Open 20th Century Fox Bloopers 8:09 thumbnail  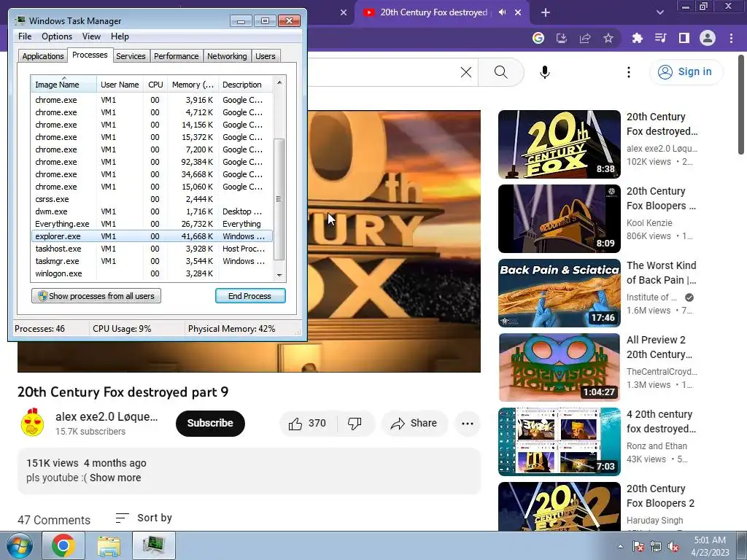560,219
